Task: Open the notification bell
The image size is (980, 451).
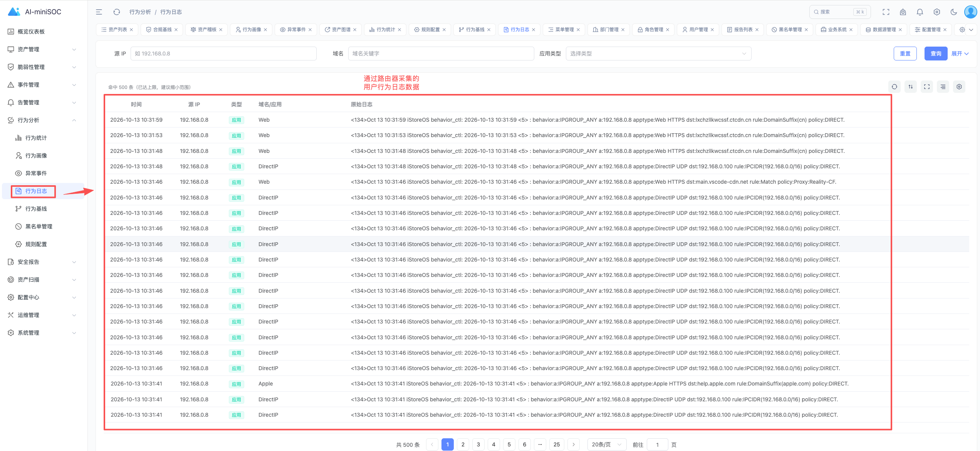Action: 920,12
